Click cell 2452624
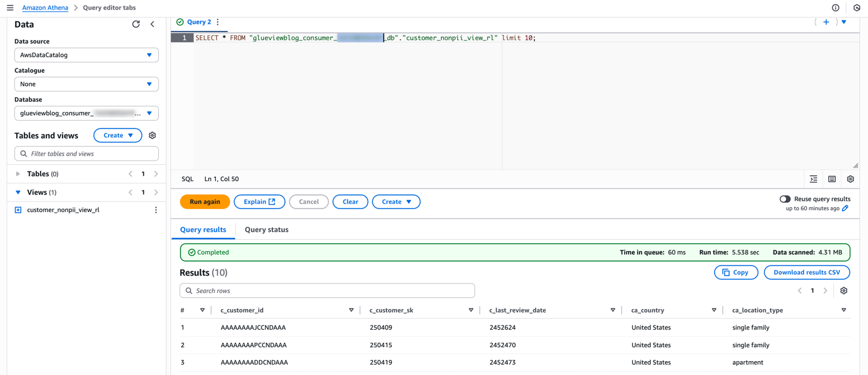Screen dimensions: 868x375 (x=502, y=328)
